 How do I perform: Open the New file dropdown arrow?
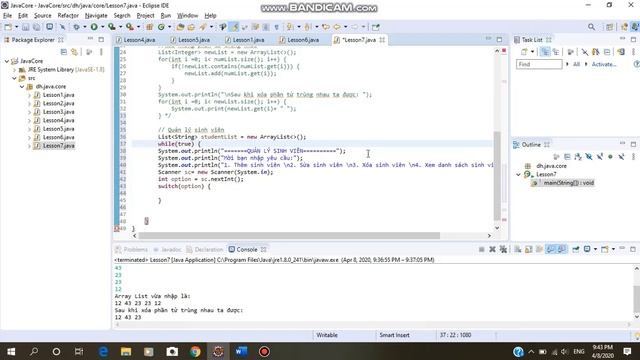pyautogui.click(x=16, y=27)
